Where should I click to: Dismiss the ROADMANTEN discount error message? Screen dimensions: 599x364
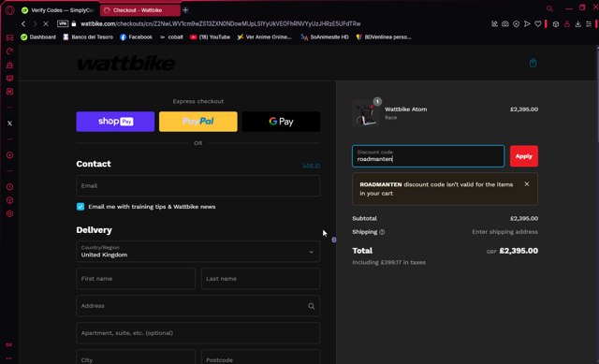(x=527, y=184)
